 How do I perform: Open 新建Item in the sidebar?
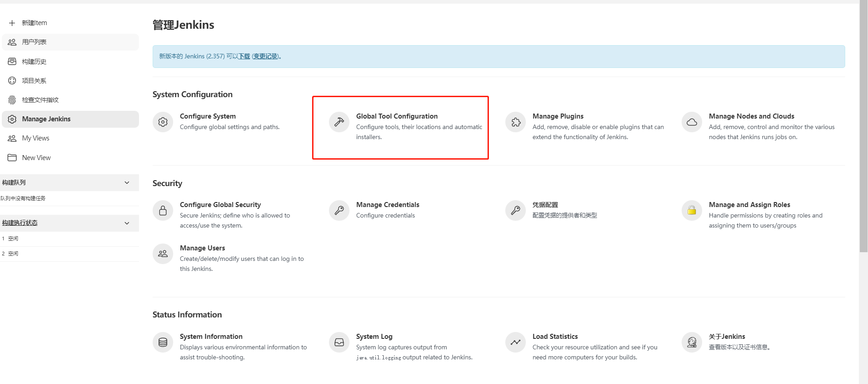[x=70, y=23]
